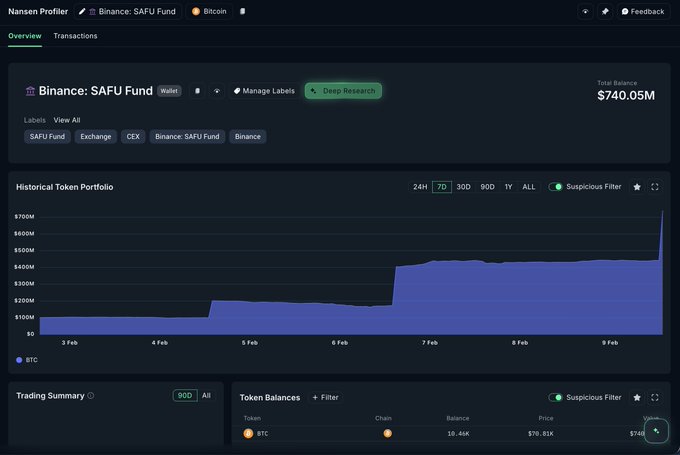
Task: Favorite the Historical Token Portfolio chart with star
Action: point(637,187)
